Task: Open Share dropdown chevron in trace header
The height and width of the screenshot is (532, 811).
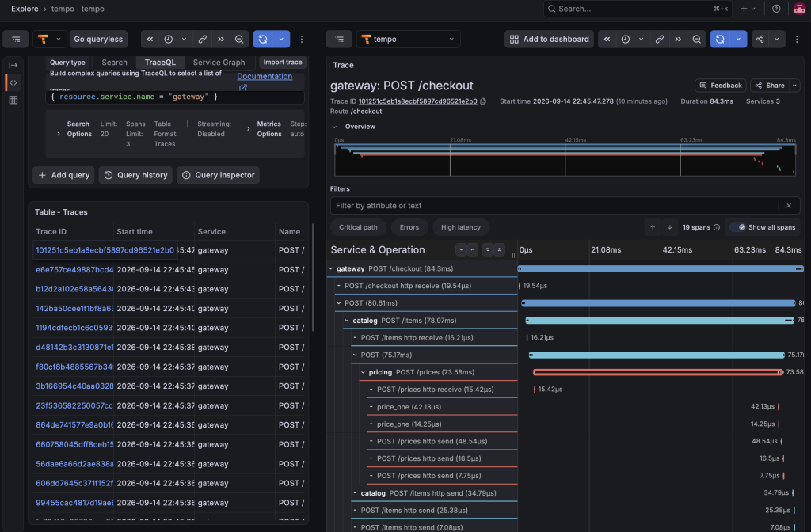Action: (x=794, y=85)
